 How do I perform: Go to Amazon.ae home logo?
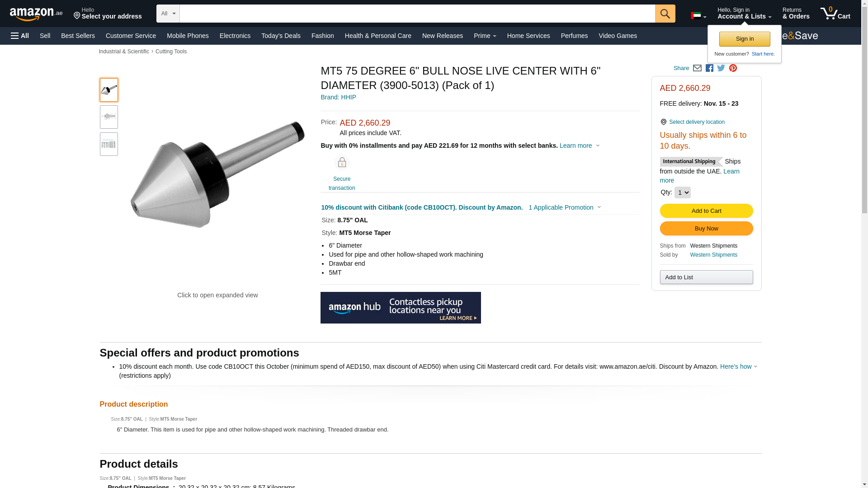click(36, 14)
